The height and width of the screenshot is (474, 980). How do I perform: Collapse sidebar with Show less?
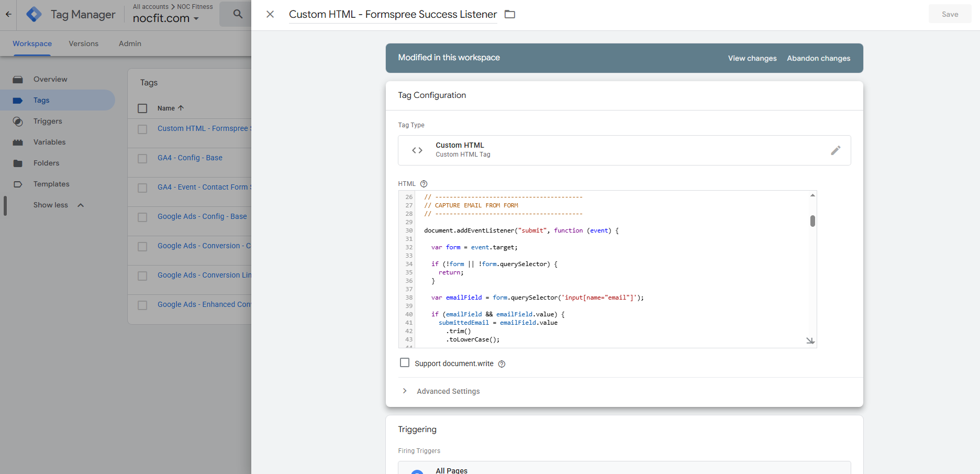tap(58, 205)
